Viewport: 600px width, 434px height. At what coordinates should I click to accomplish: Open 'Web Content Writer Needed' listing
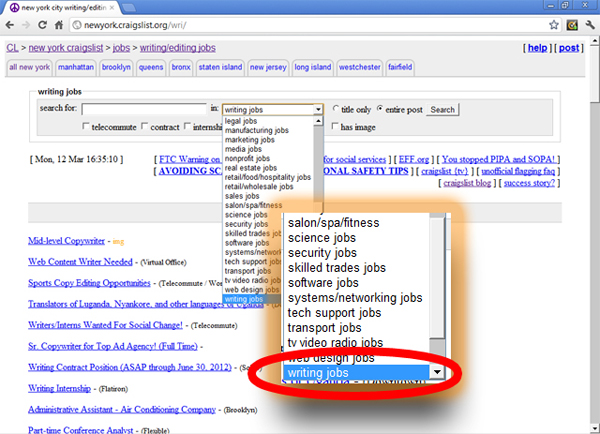(x=80, y=262)
